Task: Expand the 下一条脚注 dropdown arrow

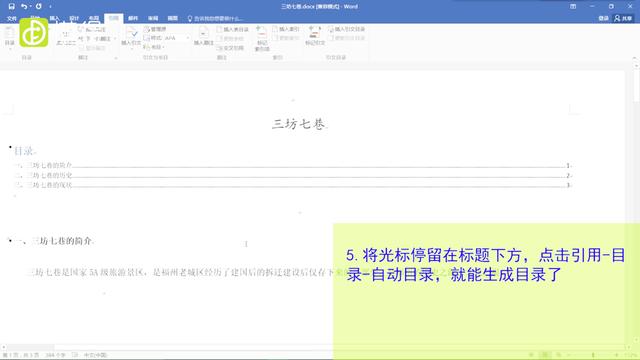Action: click(115, 38)
